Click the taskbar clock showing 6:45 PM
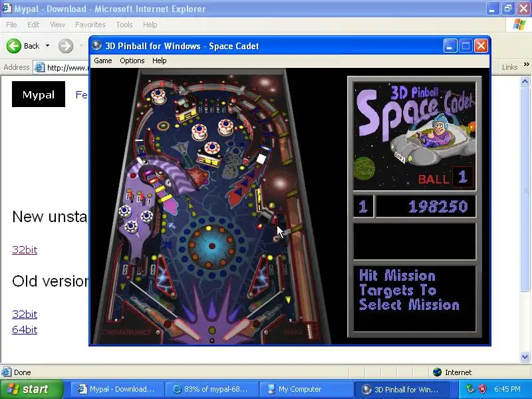The height and width of the screenshot is (399, 532). click(x=507, y=389)
